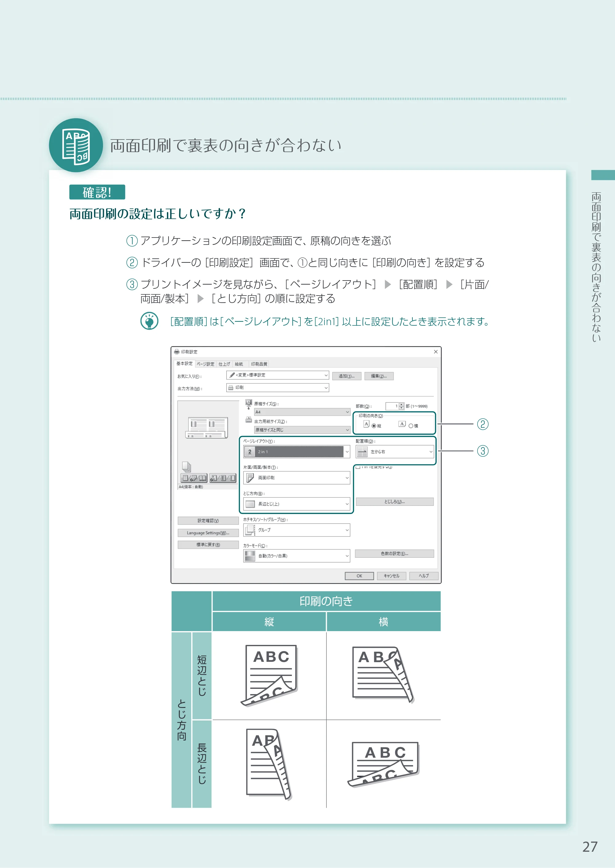The width and height of the screenshot is (615, 868).
Task: Click the 編集(2)... button
Action: pos(379,376)
